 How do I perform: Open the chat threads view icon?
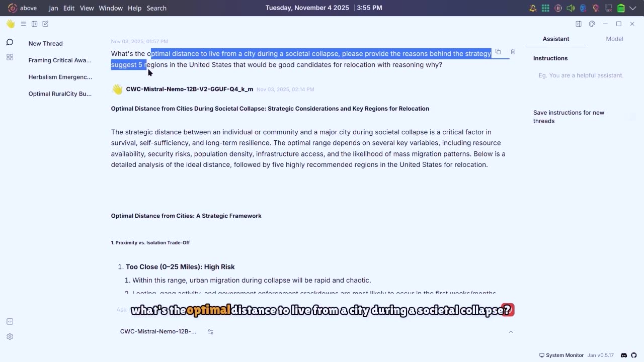[x=10, y=42]
